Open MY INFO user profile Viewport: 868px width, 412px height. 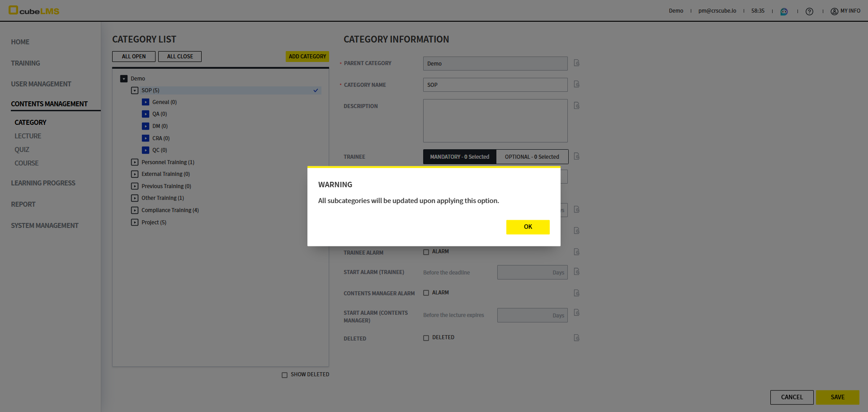845,11
